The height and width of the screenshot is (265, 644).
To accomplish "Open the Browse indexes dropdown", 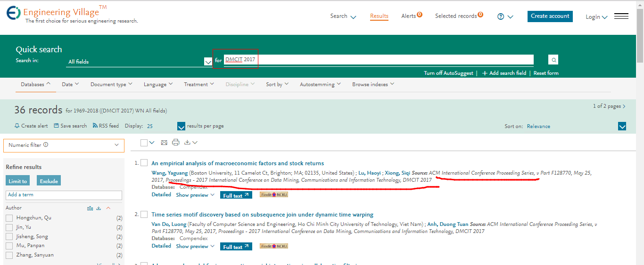I will click(x=373, y=84).
